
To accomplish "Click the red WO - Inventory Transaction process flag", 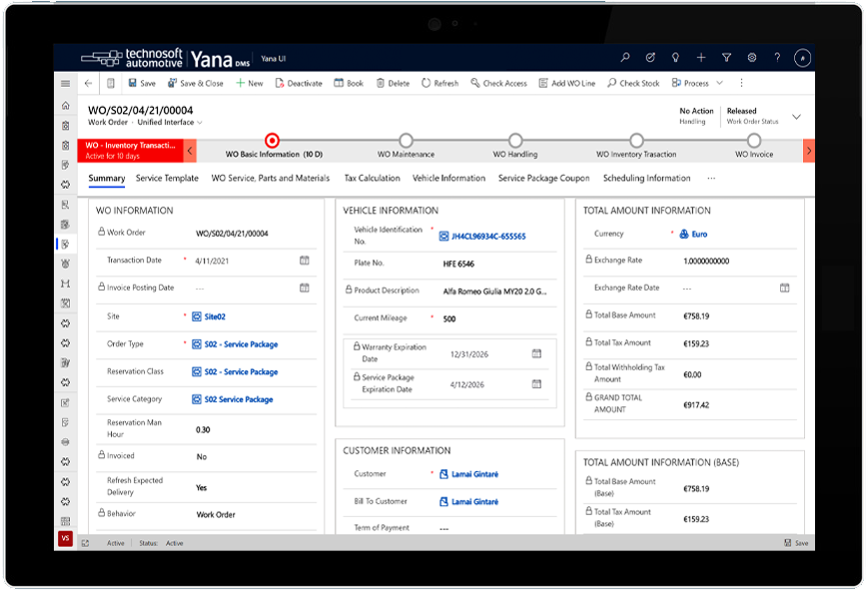I will pyautogui.click(x=130, y=151).
